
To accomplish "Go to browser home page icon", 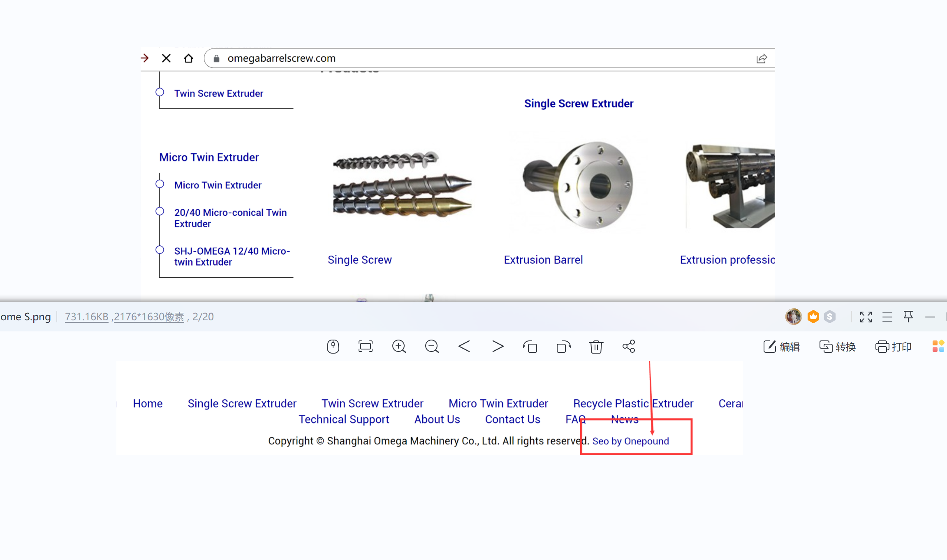I will 188,58.
